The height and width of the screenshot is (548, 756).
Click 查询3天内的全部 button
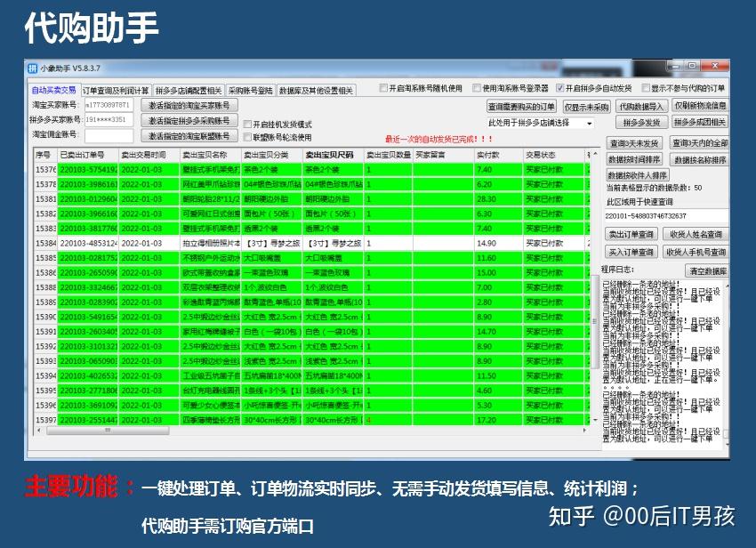(x=700, y=143)
